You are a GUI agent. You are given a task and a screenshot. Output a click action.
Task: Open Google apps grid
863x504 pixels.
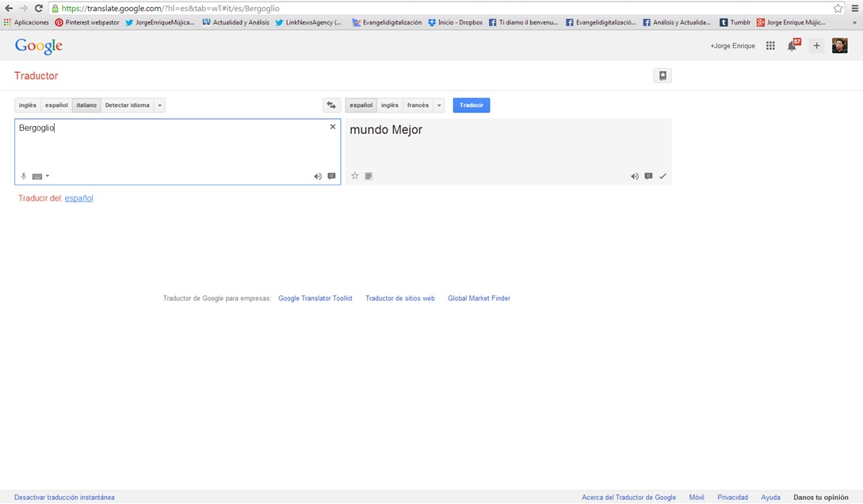[x=770, y=46]
